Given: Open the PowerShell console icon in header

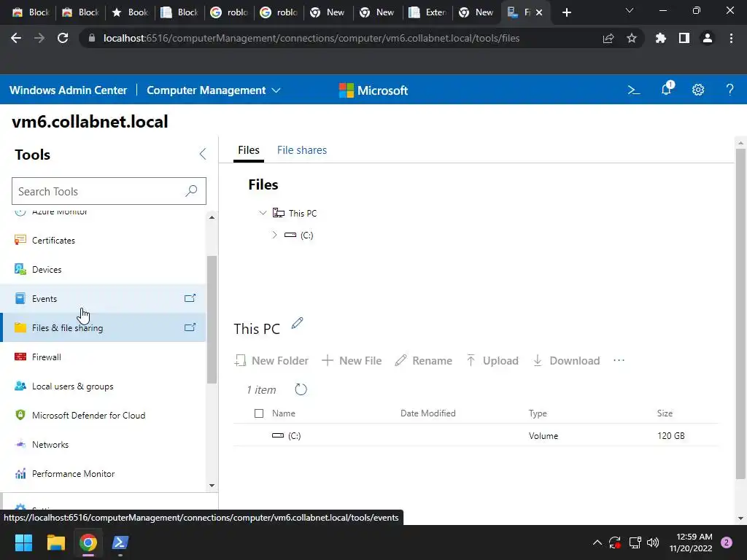Looking at the screenshot, I should point(633,90).
